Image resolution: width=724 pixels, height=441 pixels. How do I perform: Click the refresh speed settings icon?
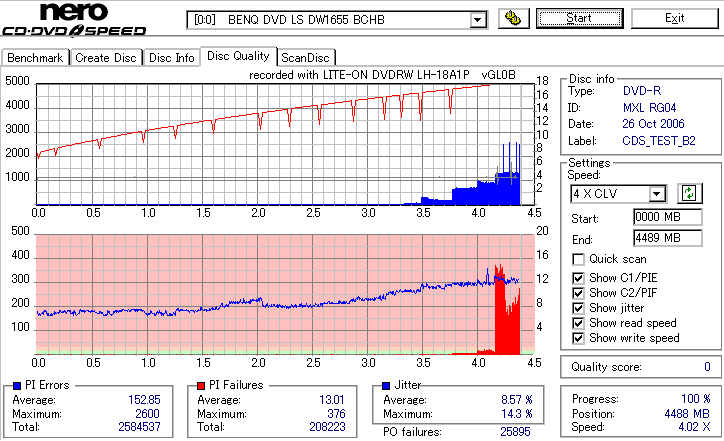[689, 193]
